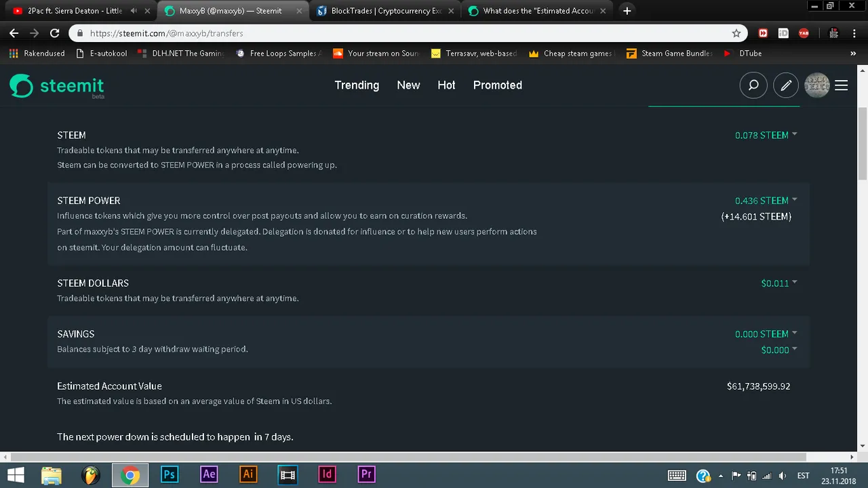Open the clock showing 17:51
The height and width of the screenshot is (488, 868).
point(839,475)
